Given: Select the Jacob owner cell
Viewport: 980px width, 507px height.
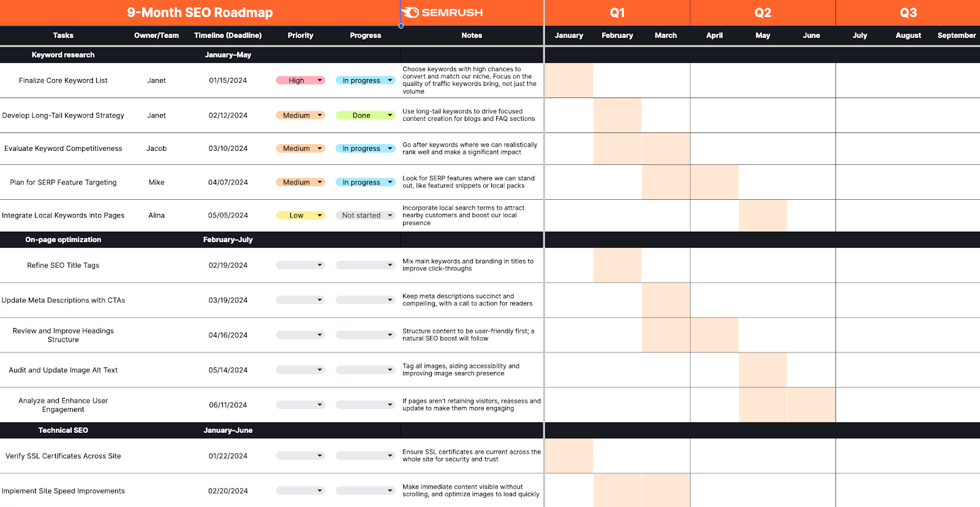Looking at the screenshot, I should coord(156,148).
